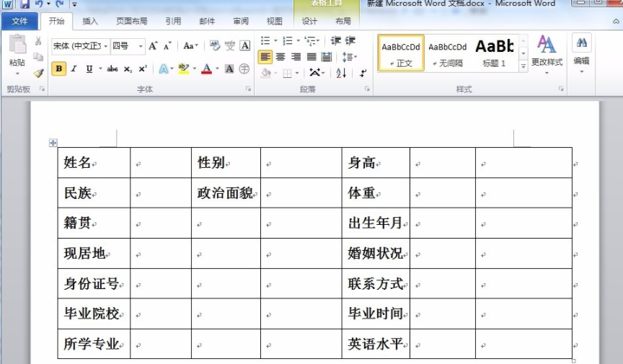623x364 pixels.
Task: Click the Phonetic Guide wén icon
Action: [229, 46]
